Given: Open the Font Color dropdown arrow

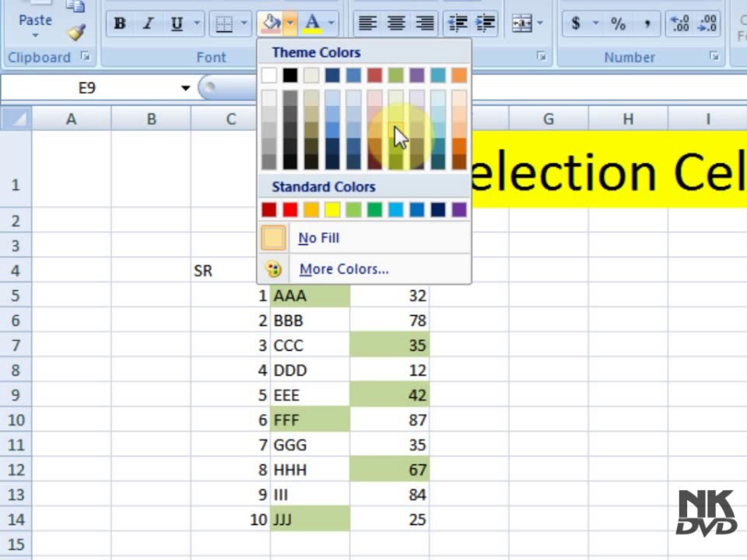Looking at the screenshot, I should [x=331, y=23].
